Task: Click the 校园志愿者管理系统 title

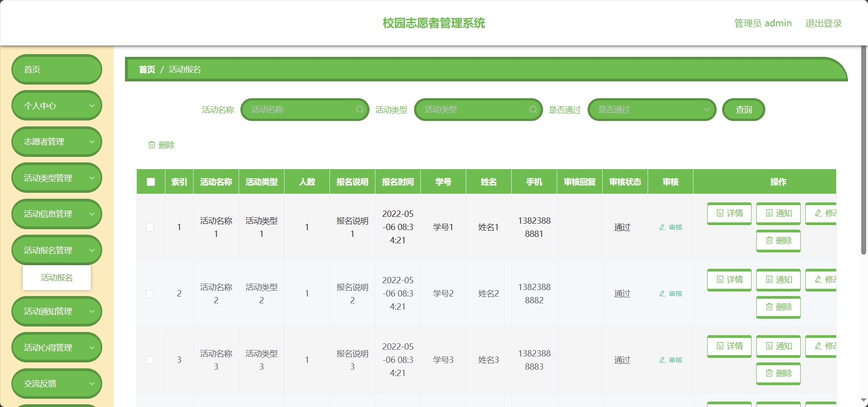Action: click(434, 23)
